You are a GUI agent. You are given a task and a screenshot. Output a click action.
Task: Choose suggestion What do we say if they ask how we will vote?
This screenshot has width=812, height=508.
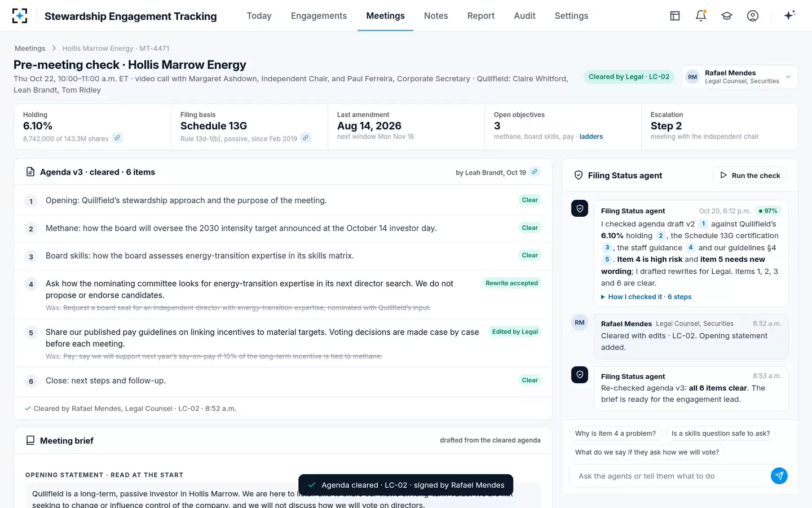click(647, 452)
